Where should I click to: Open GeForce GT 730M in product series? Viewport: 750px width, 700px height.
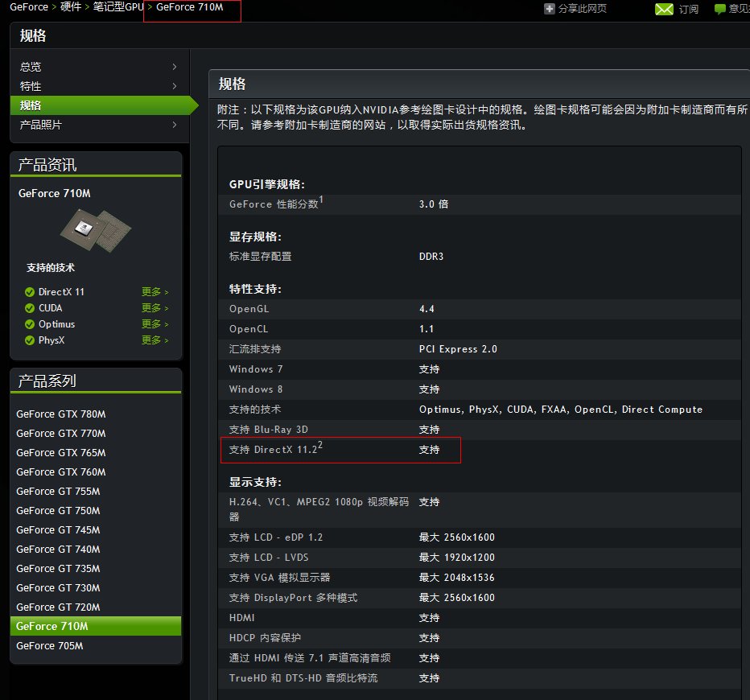[x=58, y=587]
